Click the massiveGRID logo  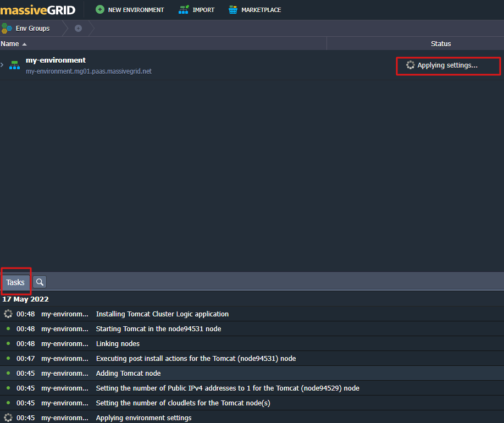37,10
